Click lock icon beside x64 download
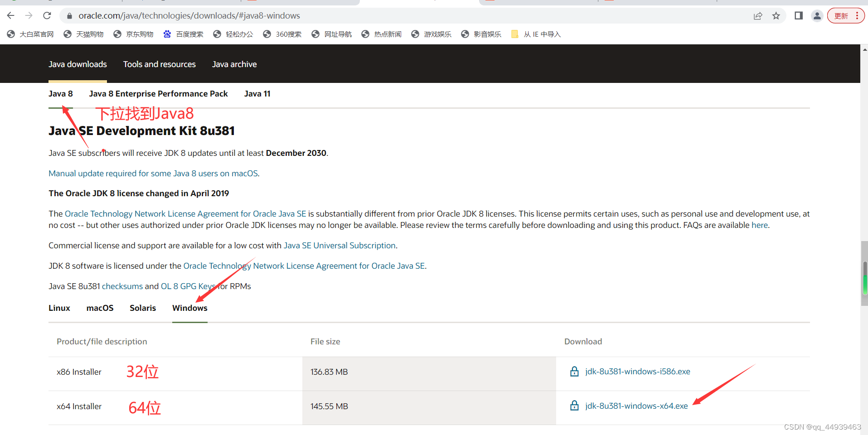Screen dimensions: 868x435 (x=574, y=406)
